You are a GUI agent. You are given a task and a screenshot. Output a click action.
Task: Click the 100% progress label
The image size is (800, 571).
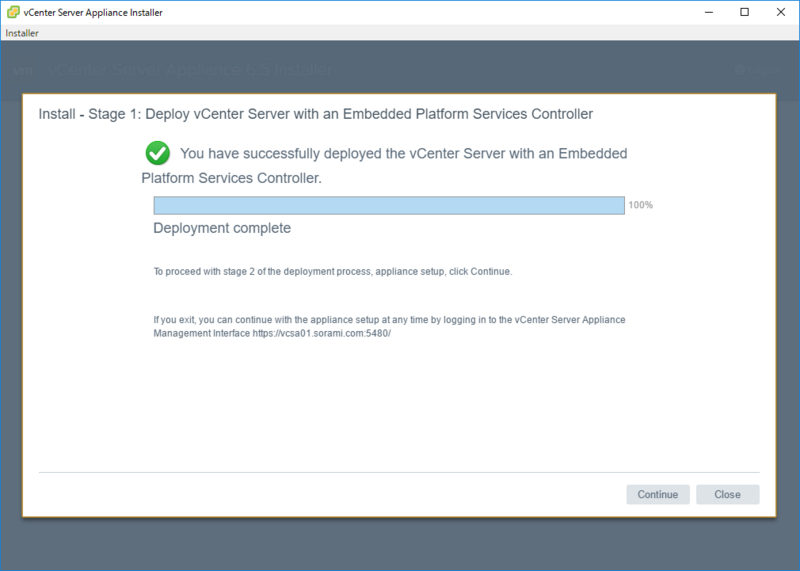[x=640, y=205]
